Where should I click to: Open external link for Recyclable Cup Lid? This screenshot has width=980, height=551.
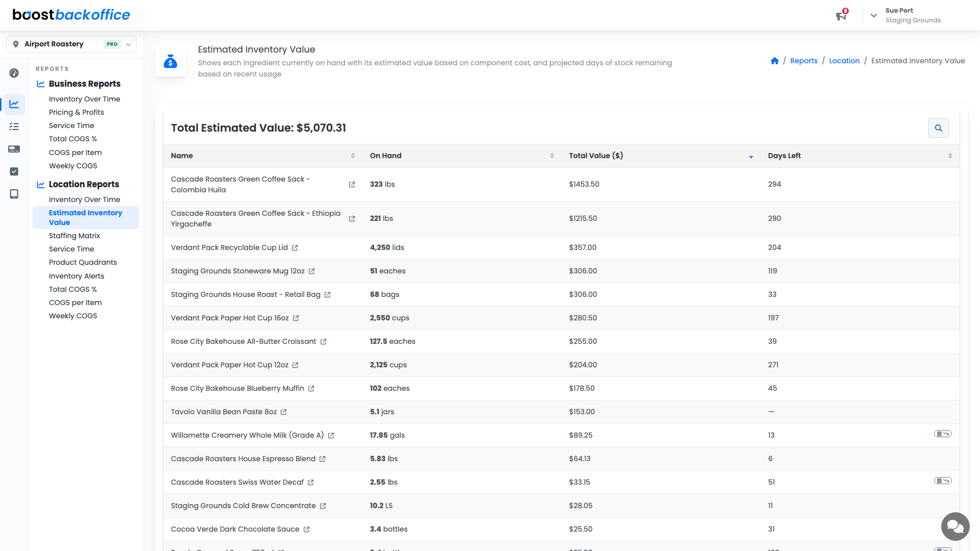pyautogui.click(x=295, y=248)
